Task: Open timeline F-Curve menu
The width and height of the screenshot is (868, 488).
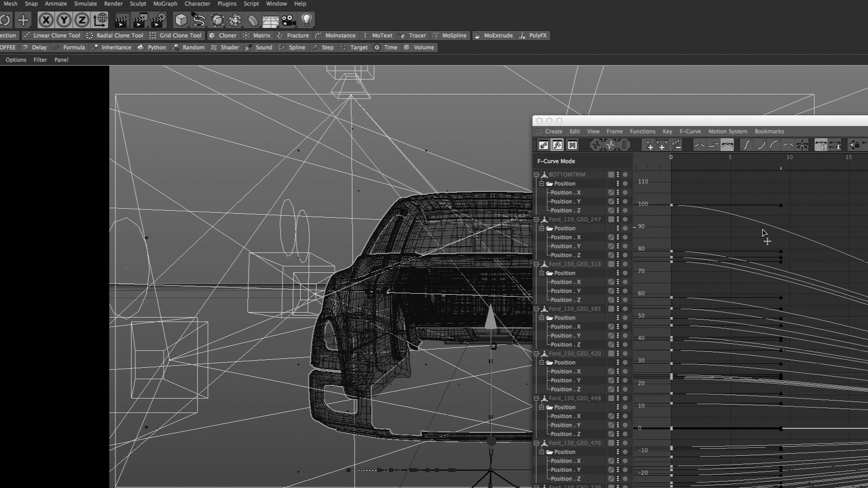Action: (690, 131)
